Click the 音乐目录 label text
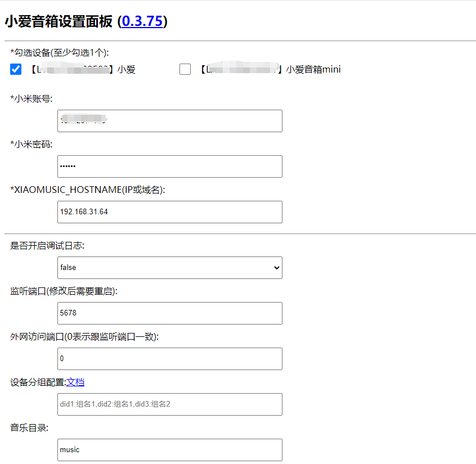 29,427
